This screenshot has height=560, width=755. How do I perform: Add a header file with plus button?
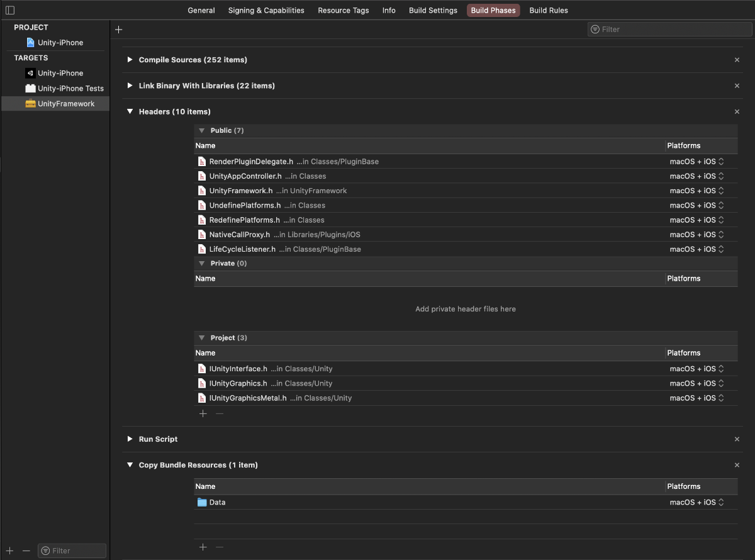click(x=203, y=413)
